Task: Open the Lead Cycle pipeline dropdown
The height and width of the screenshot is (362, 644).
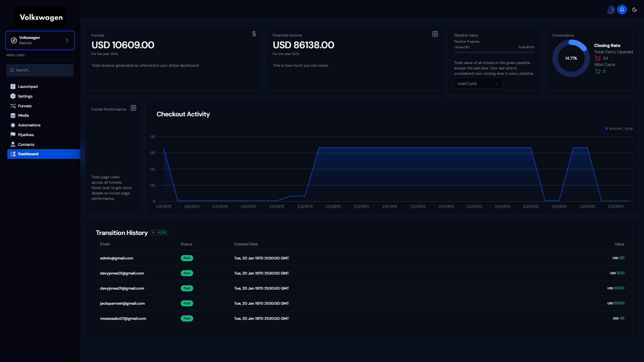Action: (x=478, y=83)
